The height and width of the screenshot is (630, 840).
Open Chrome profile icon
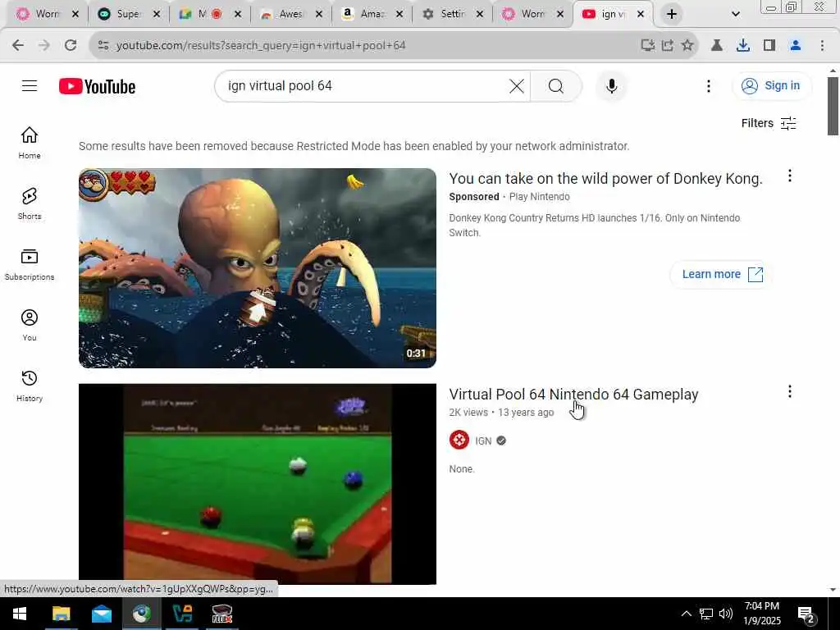coord(796,46)
